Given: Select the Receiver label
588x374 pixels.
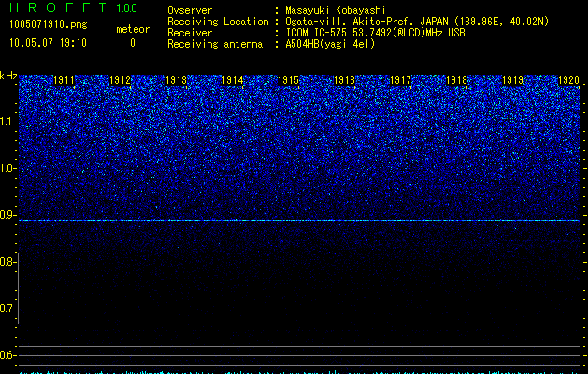Looking at the screenshot, I should tap(190, 33).
